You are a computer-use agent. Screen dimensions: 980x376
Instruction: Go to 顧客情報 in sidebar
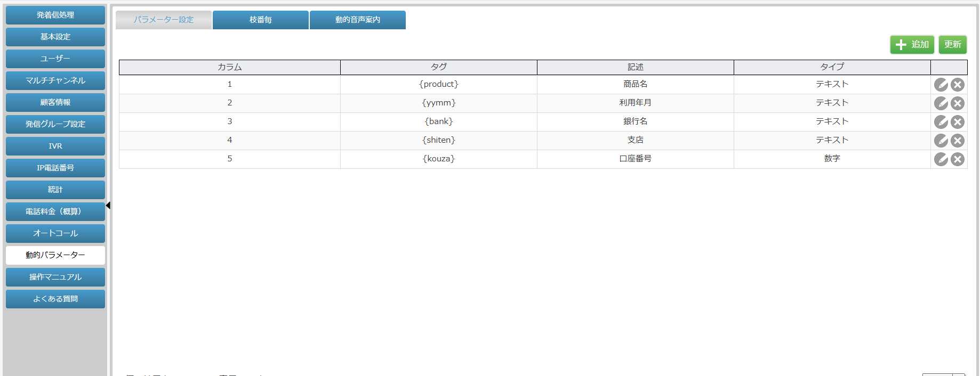point(55,102)
